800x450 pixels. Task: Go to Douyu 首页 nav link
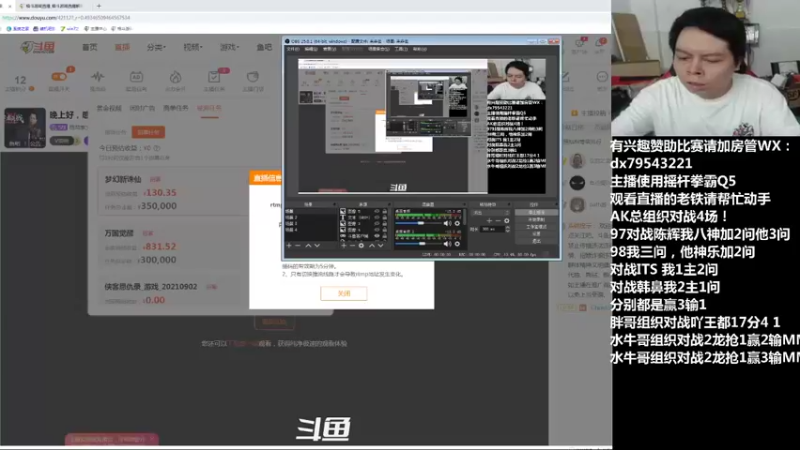pos(89,47)
